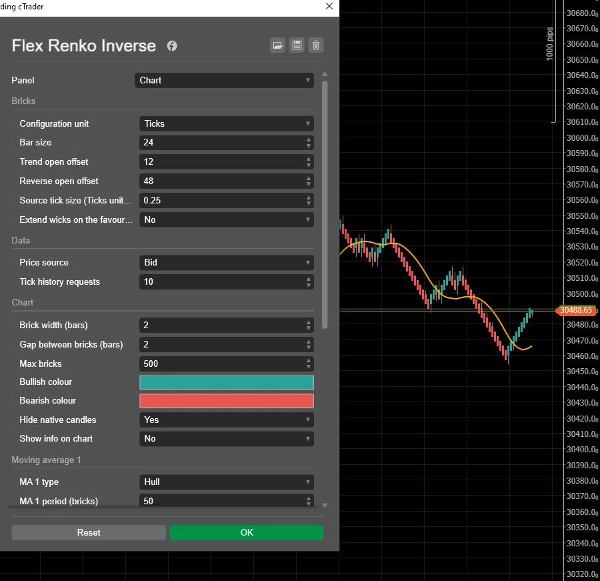This screenshot has width=600, height=581.
Task: Click the 30400.0 price axis label
Action: (x=582, y=449)
